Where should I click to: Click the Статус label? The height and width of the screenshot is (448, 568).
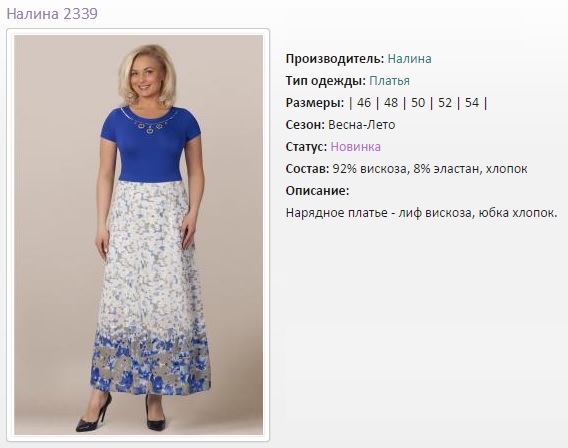306,147
